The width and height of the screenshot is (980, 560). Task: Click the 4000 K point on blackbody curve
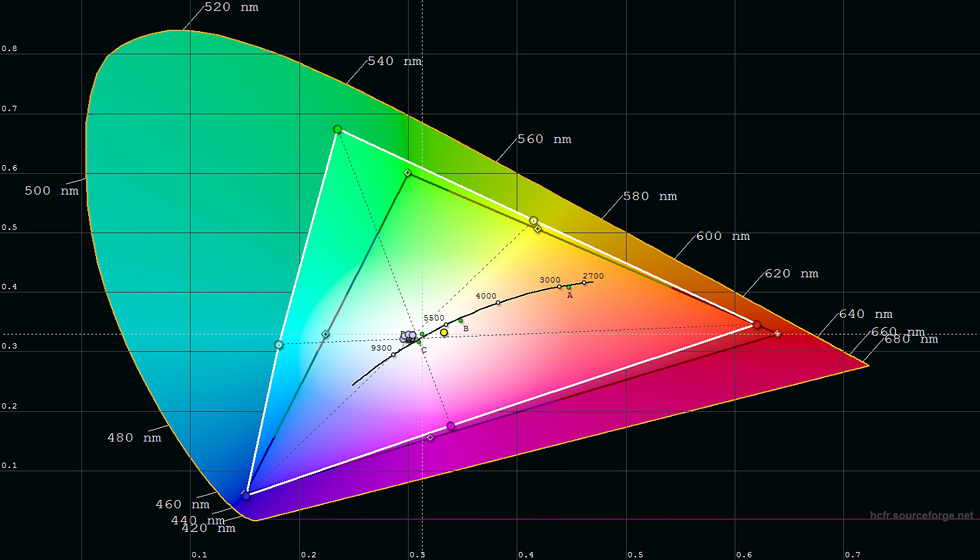[x=498, y=303]
